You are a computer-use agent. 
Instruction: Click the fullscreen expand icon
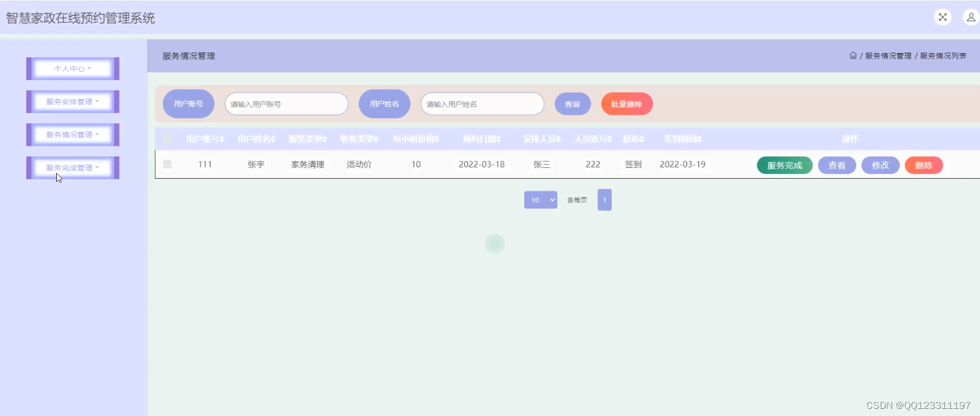(x=942, y=17)
